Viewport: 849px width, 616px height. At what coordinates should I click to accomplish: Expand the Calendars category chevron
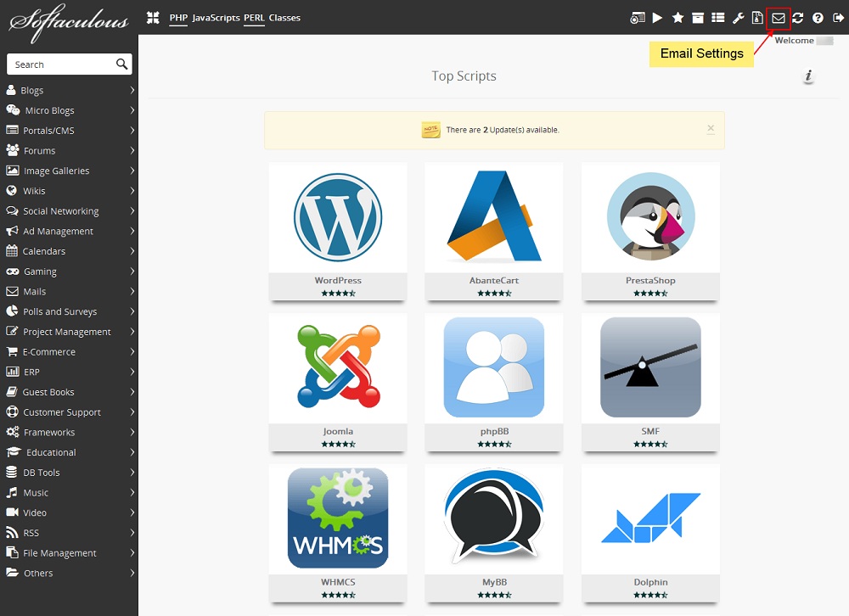[132, 250]
